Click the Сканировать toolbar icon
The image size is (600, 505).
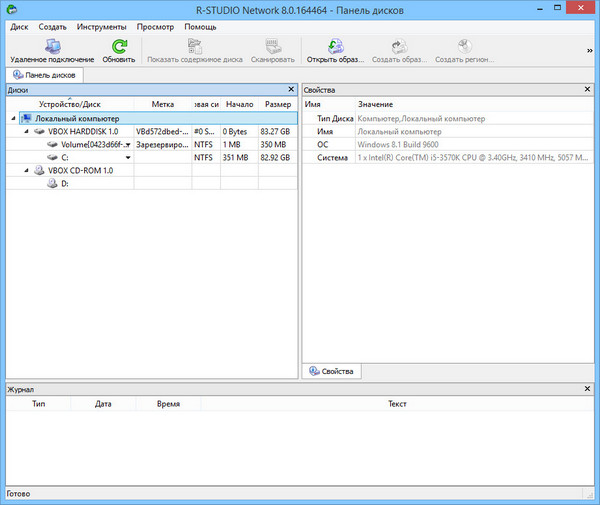click(272, 46)
